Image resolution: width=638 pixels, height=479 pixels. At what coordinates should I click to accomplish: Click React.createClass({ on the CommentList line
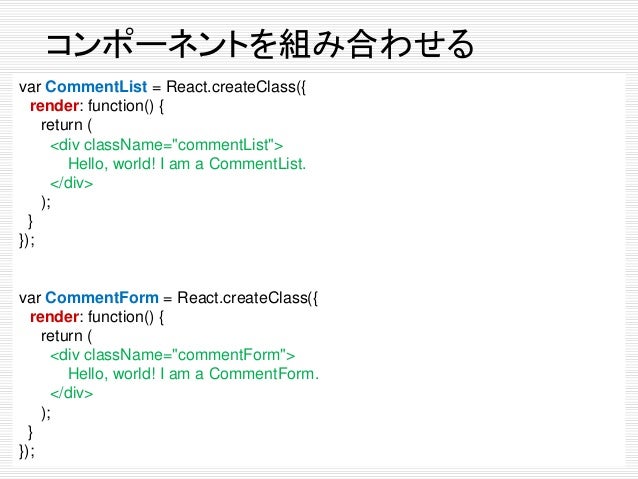coord(236,87)
